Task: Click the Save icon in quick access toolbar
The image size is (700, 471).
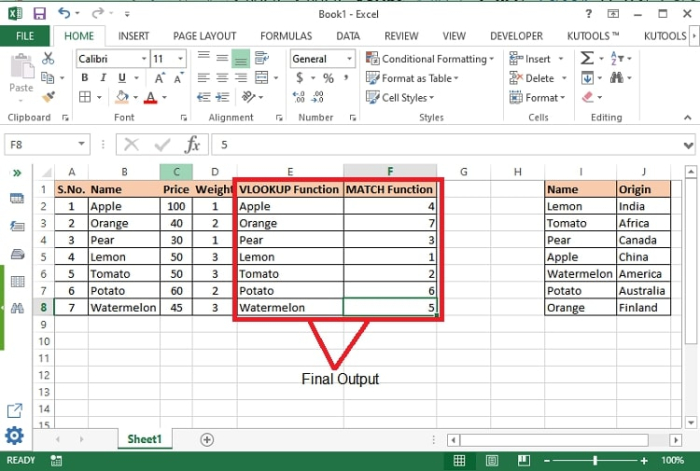Action: point(39,14)
